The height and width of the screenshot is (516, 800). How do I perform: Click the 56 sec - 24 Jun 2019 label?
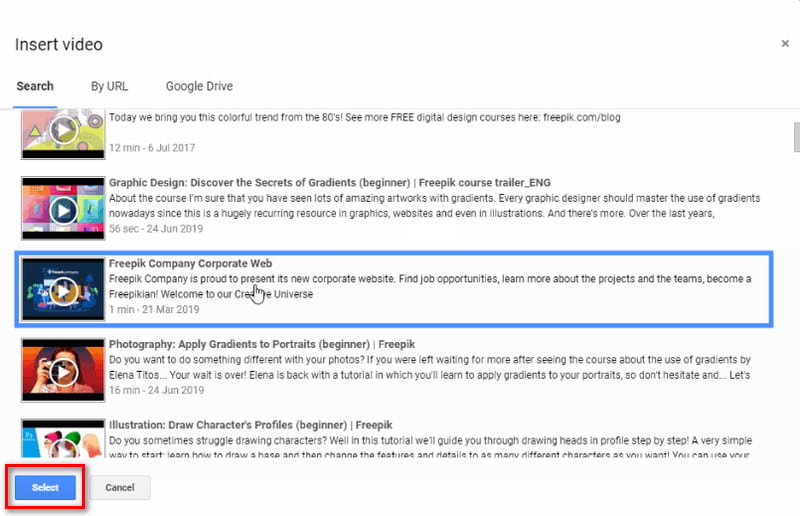156,229
